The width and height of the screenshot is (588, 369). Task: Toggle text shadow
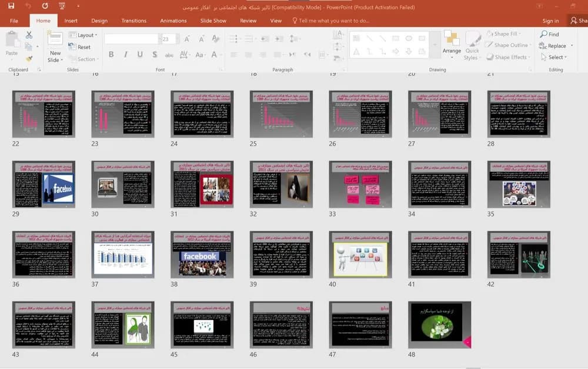155,54
